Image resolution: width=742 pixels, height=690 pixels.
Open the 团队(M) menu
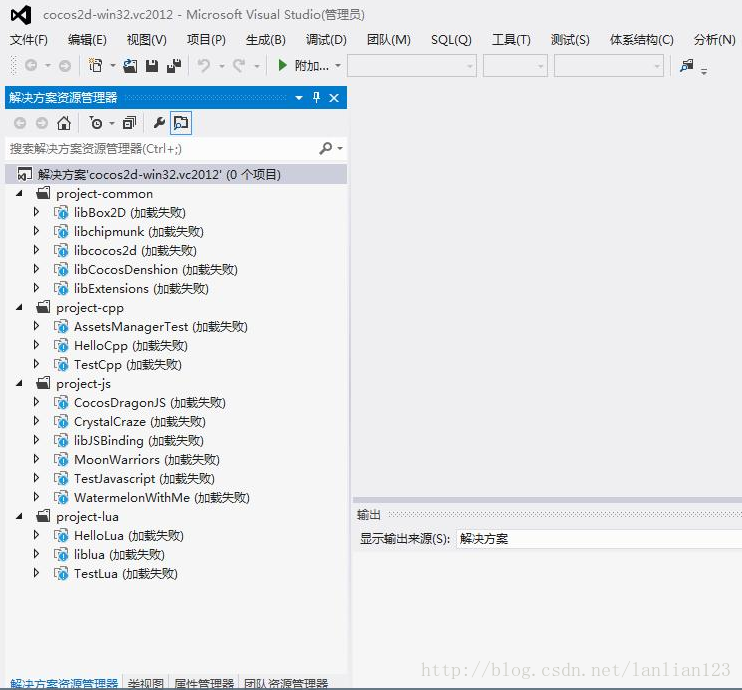[x=389, y=40]
